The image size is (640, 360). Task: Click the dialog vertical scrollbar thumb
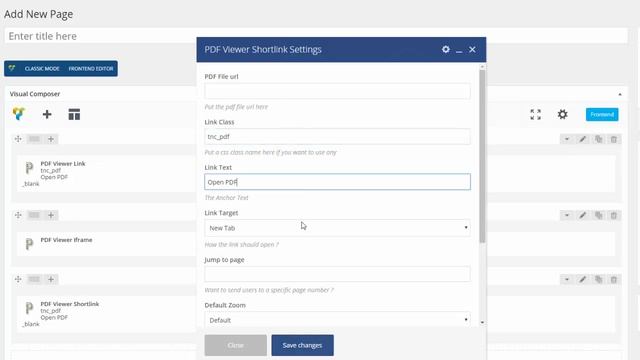coord(482,156)
